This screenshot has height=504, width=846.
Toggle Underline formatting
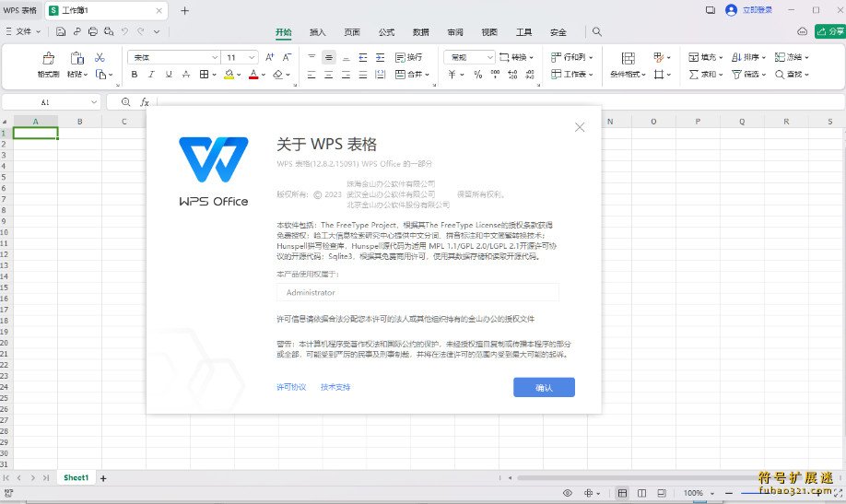tap(169, 75)
